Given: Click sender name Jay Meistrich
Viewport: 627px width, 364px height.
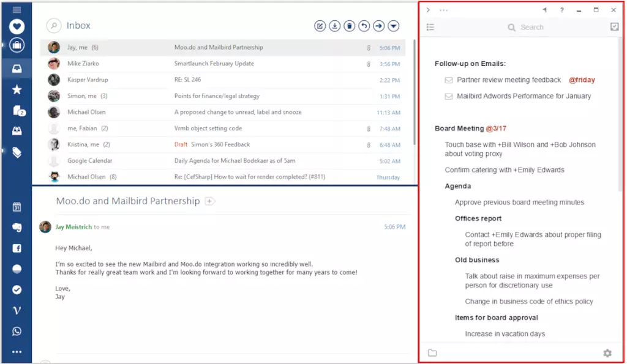Looking at the screenshot, I should point(73,227).
